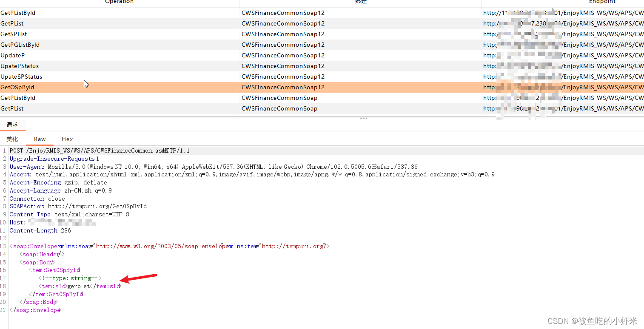Screen dimensions: 644x329
Task: Click the SOAPAction header line
Action: coord(78,206)
